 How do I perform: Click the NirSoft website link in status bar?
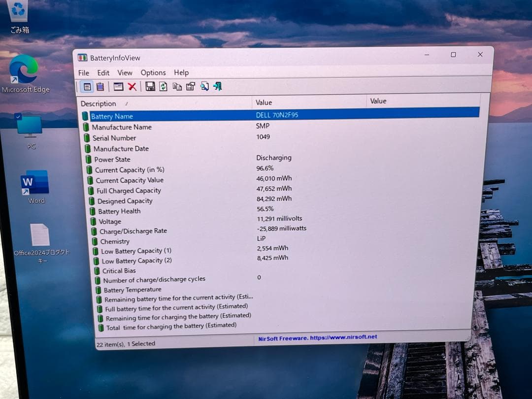[318, 337]
